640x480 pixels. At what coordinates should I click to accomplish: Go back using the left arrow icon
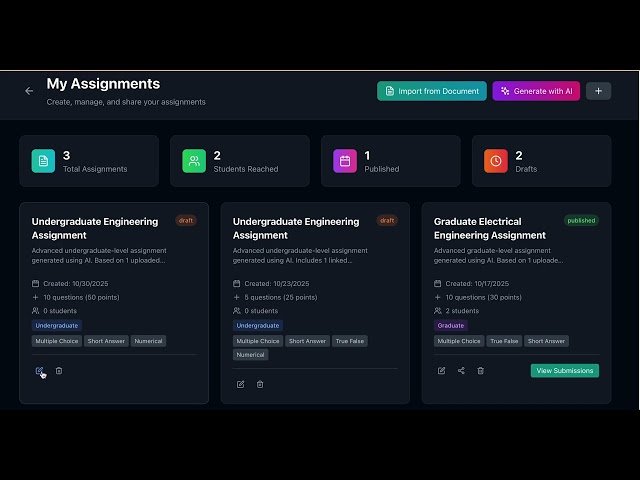pyautogui.click(x=29, y=91)
